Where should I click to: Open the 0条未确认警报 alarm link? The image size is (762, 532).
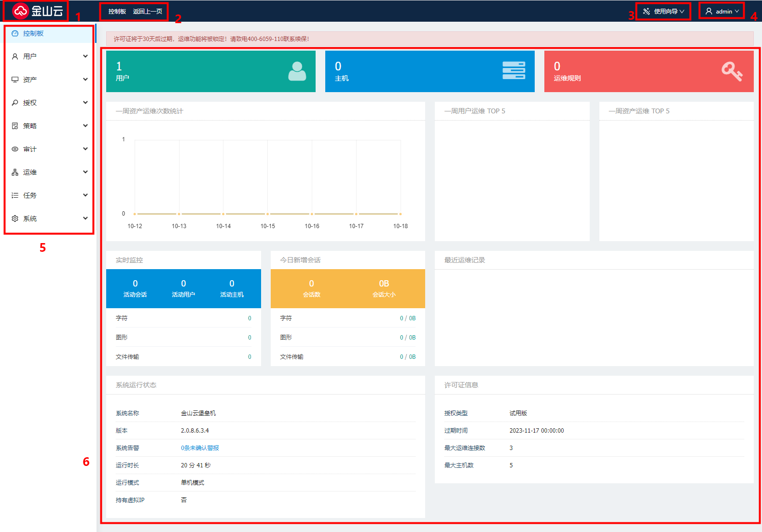coord(200,448)
